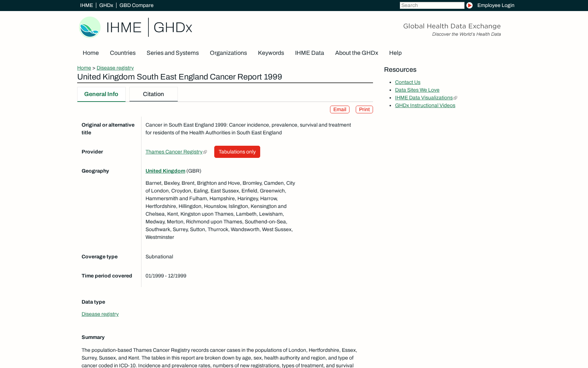The width and height of the screenshot is (588, 368).
Task: Open GHDx link in top bar
Action: (106, 5)
